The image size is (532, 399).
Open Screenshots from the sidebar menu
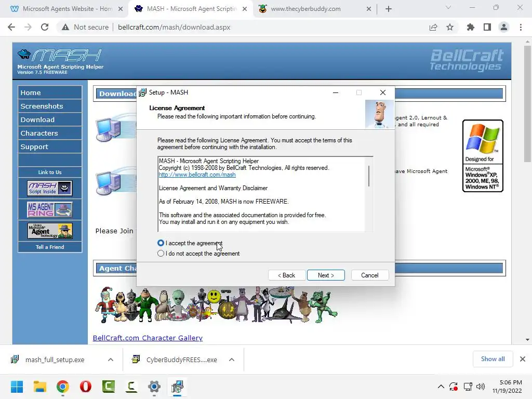pyautogui.click(x=50, y=106)
